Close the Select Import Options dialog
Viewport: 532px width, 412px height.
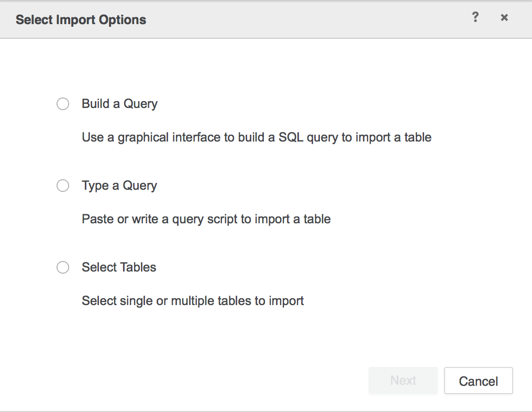(504, 18)
